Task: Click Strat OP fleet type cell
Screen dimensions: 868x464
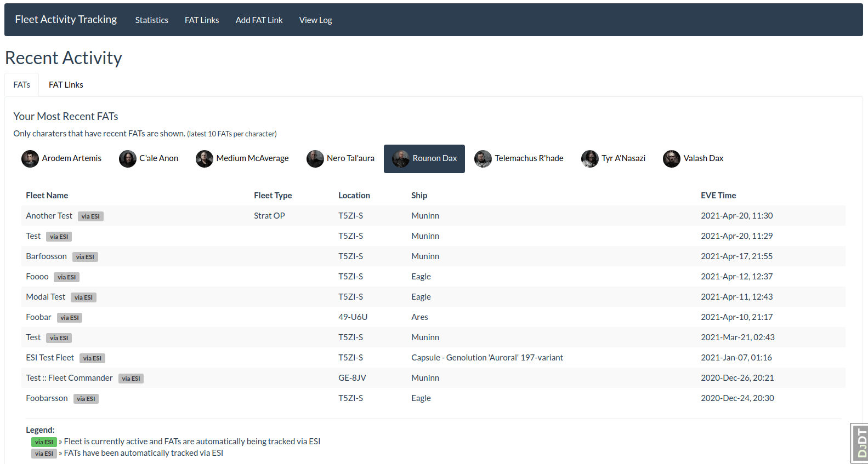Action: (x=269, y=216)
